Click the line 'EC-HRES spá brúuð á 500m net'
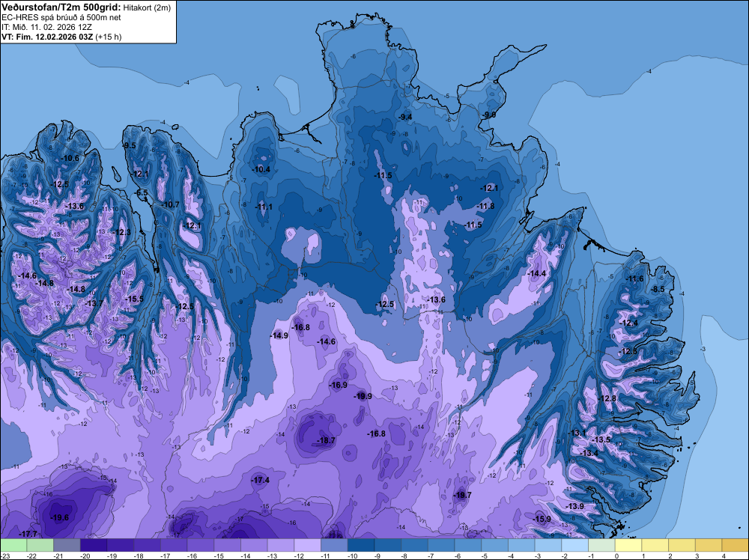This screenshot has width=749, height=560. coord(61,17)
